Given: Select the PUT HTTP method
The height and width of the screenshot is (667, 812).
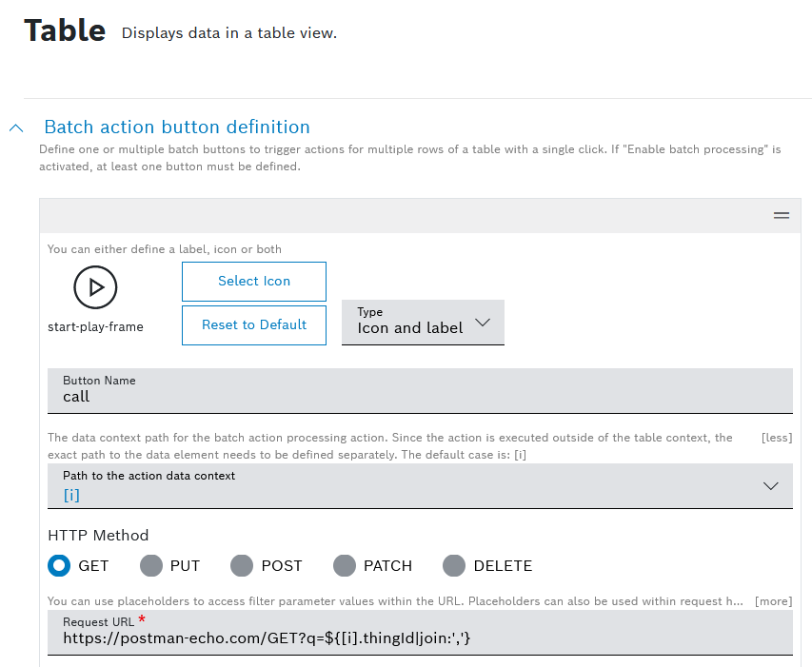Looking at the screenshot, I should pyautogui.click(x=151, y=566).
